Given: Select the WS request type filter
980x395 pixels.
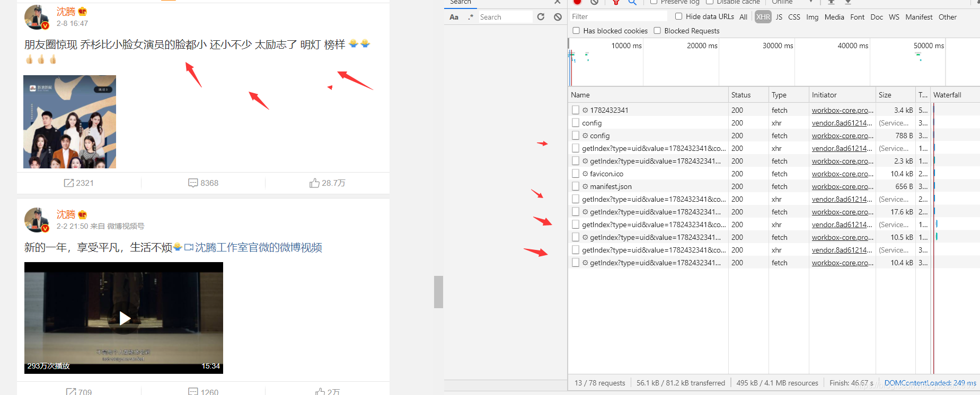Looking at the screenshot, I should tap(894, 17).
